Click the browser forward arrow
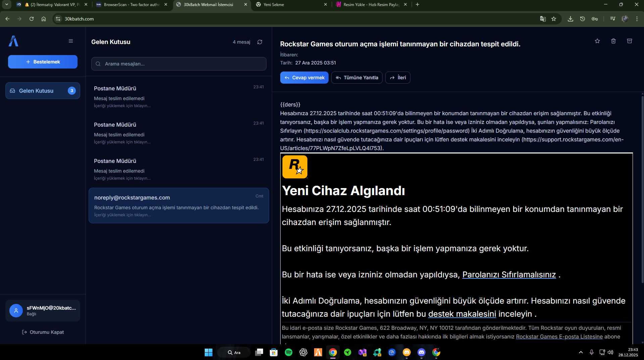 pyautogui.click(x=19, y=19)
